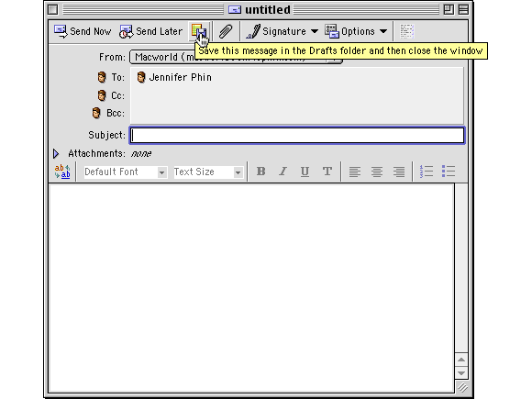Toggle Italic text formatting
The width and height of the screenshot is (532, 399).
pos(283,172)
